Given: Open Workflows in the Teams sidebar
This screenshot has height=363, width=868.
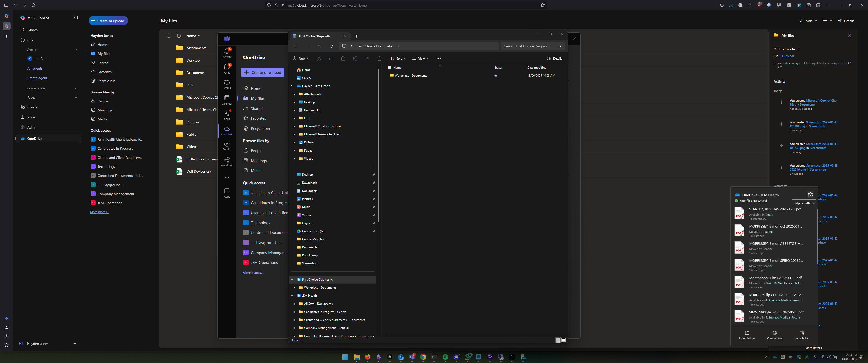Looking at the screenshot, I should pyautogui.click(x=227, y=161).
